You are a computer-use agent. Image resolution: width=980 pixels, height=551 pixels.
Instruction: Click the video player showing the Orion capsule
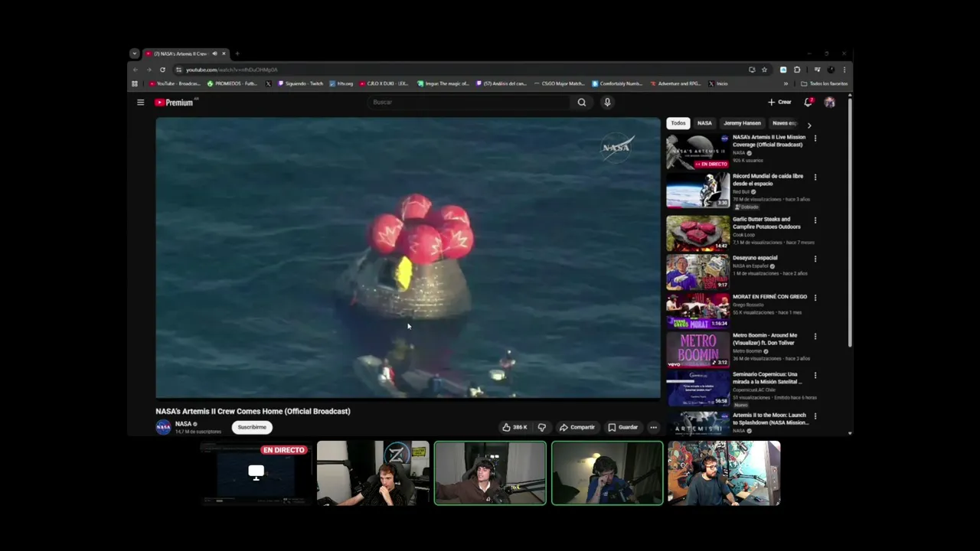coord(408,258)
